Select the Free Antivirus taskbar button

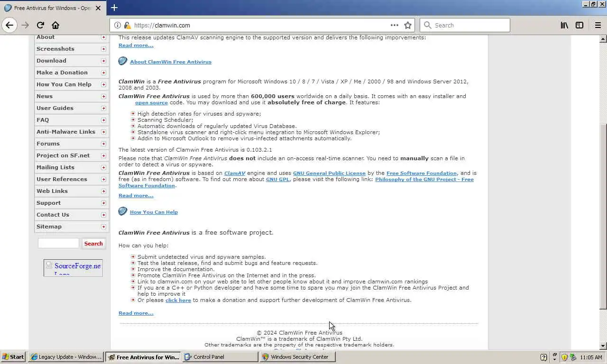click(x=143, y=357)
